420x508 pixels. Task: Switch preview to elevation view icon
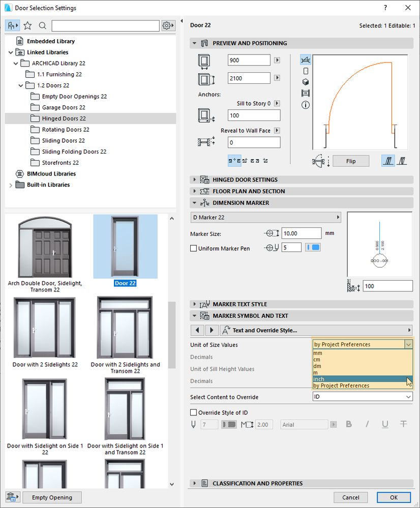point(305,71)
